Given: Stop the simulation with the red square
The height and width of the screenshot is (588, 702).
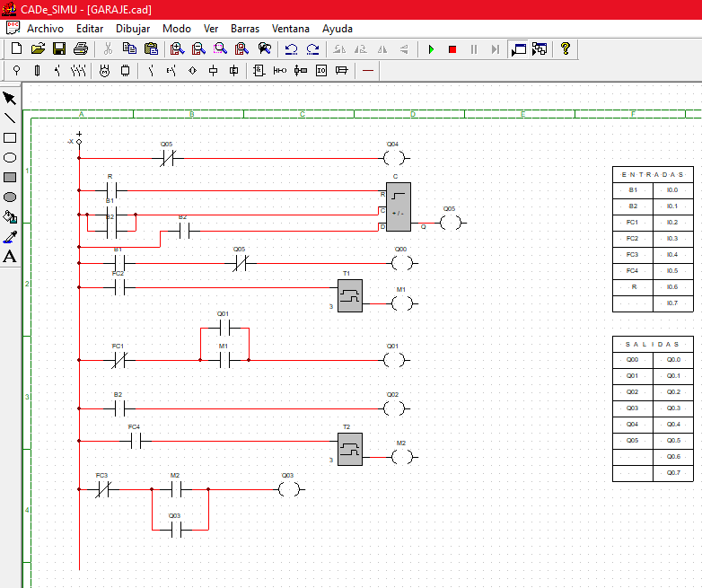Looking at the screenshot, I should pyautogui.click(x=452, y=48).
